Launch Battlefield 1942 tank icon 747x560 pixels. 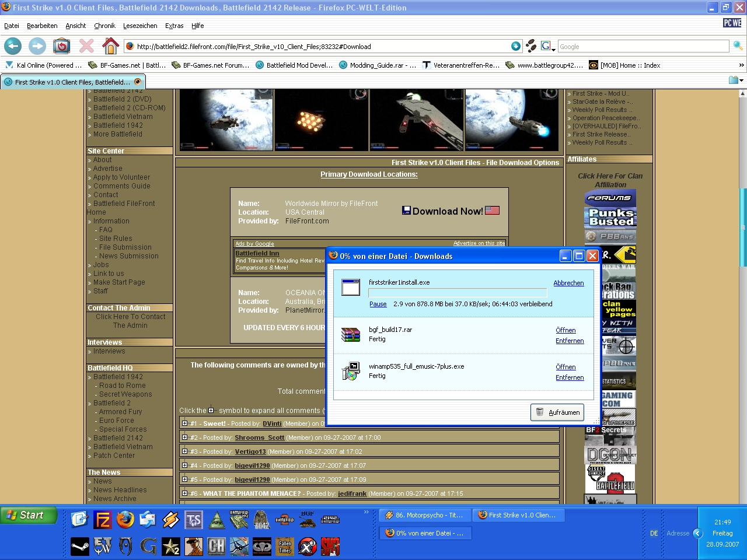pyautogui.click(x=239, y=519)
